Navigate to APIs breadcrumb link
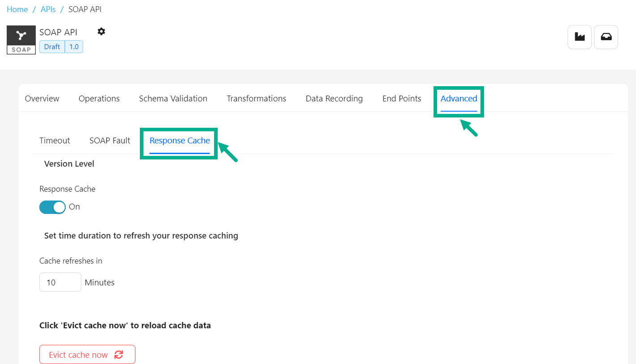Image resolution: width=636 pixels, height=364 pixels. (48, 9)
